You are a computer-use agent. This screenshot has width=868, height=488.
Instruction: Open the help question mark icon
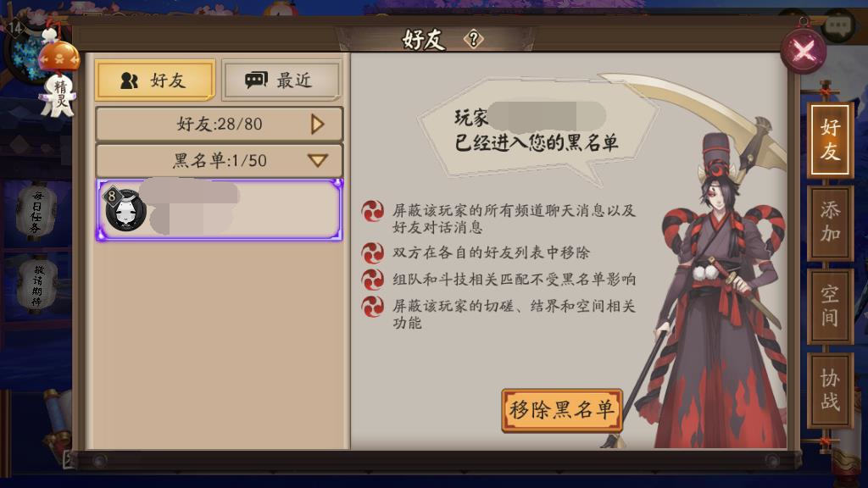(x=473, y=39)
